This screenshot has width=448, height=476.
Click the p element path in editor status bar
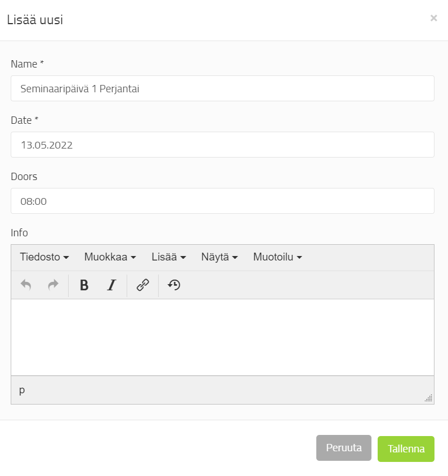point(22,390)
